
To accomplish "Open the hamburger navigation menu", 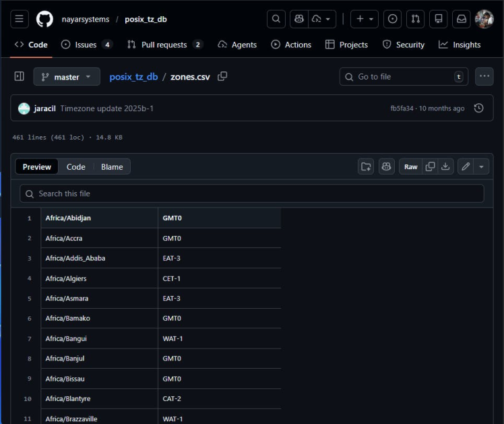I will click(20, 20).
